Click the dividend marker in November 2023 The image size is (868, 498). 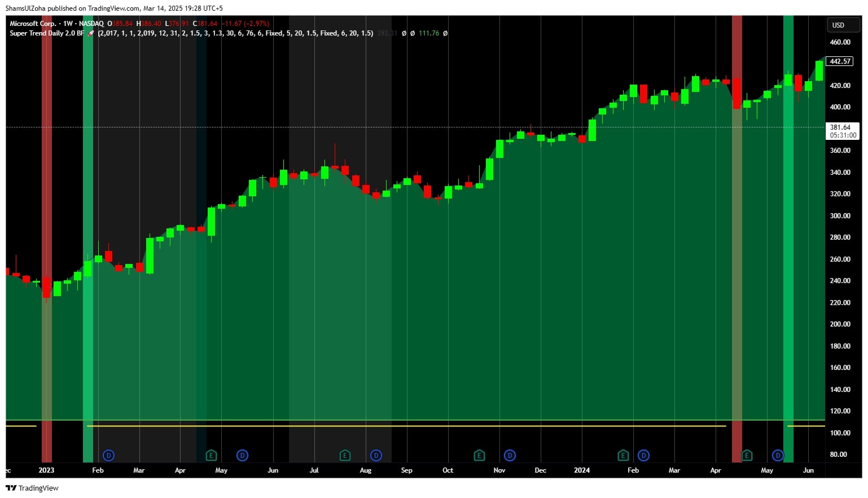510,455
